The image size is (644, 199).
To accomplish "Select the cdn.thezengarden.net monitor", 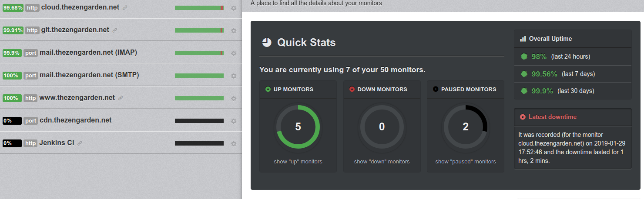I will coord(121,120).
